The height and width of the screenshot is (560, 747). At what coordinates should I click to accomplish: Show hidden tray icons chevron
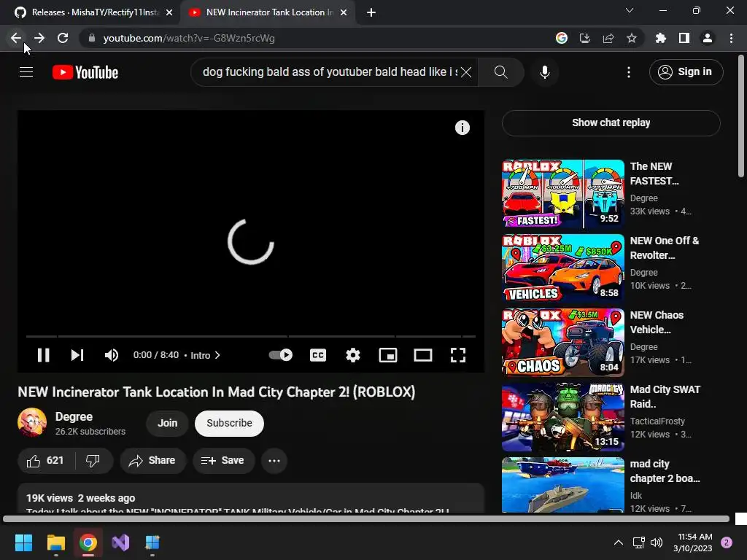(x=619, y=542)
